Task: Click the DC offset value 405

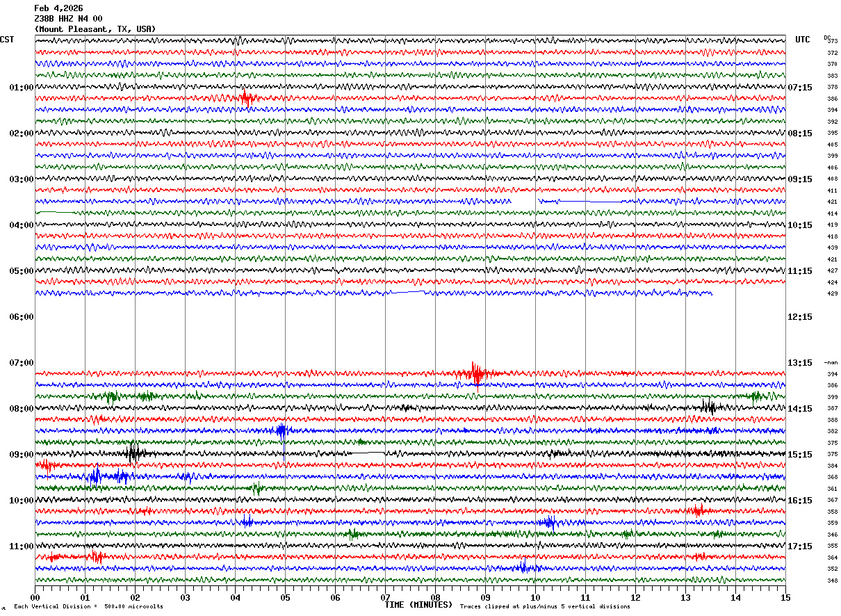Action: 832,145
